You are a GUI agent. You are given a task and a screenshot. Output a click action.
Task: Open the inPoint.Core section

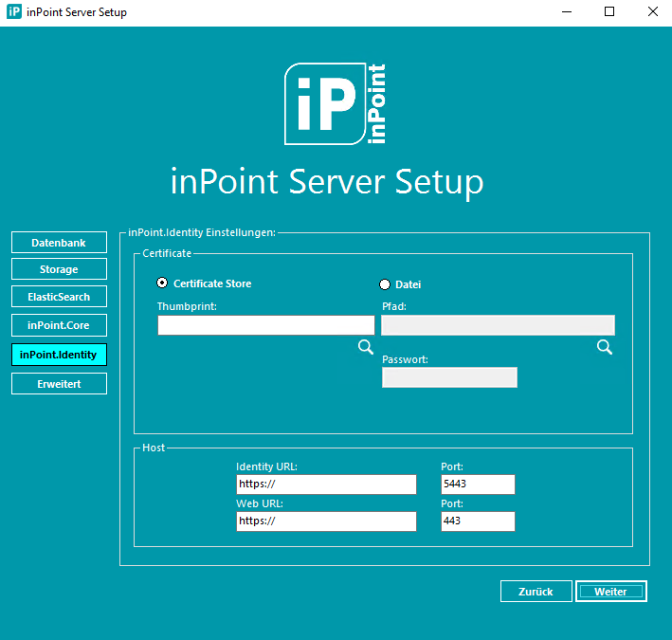pos(59,325)
